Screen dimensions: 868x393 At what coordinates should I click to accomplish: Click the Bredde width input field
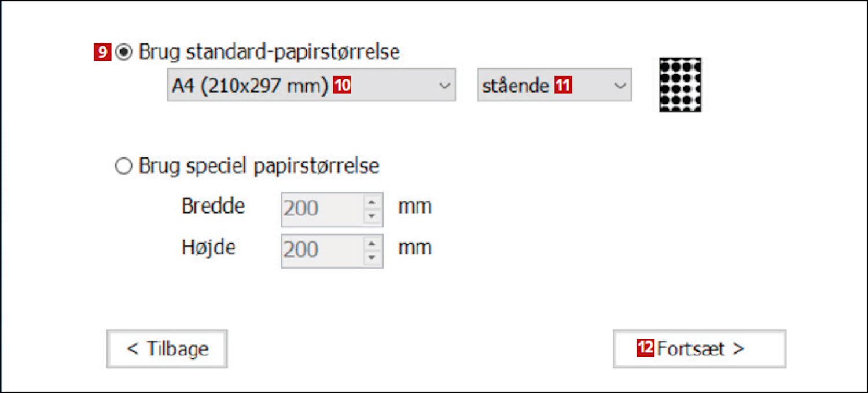point(322,209)
